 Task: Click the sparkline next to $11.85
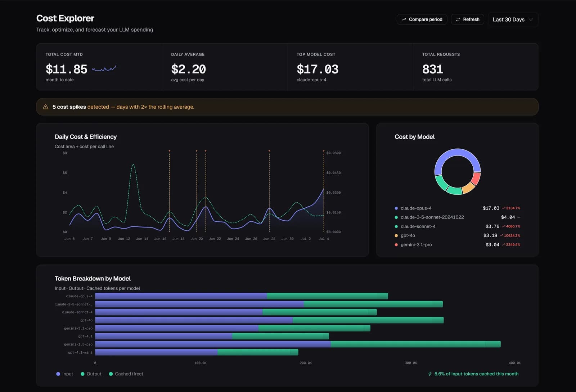(104, 68)
